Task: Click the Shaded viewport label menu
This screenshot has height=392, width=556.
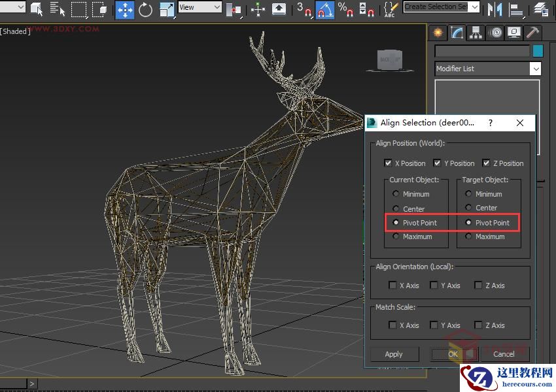Action: pos(16,31)
